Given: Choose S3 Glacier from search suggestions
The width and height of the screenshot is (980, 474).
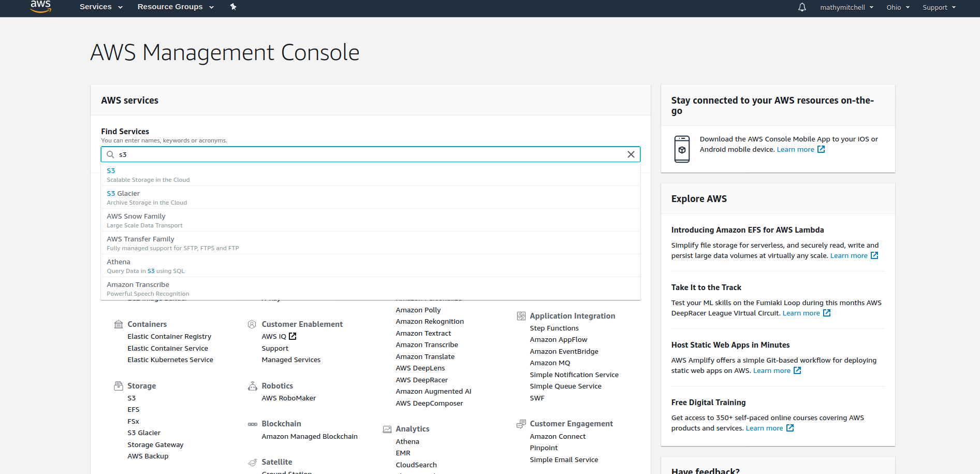Looking at the screenshot, I should [x=123, y=194].
